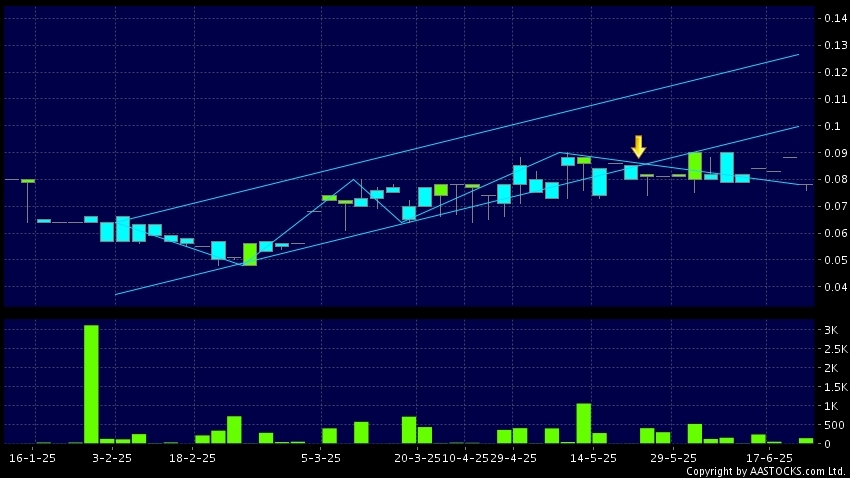Click the volume bar just above 1K
The width and height of the screenshot is (850, 478).
click(583, 423)
